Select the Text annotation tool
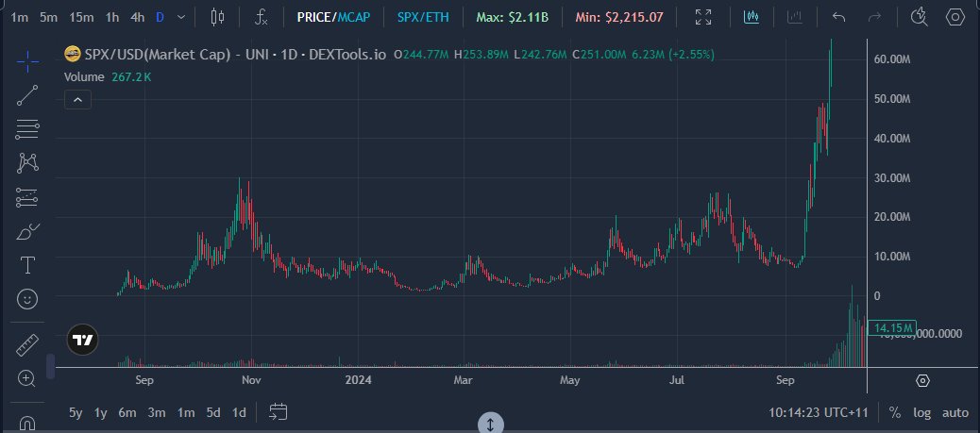The height and width of the screenshot is (433, 980). (x=27, y=265)
